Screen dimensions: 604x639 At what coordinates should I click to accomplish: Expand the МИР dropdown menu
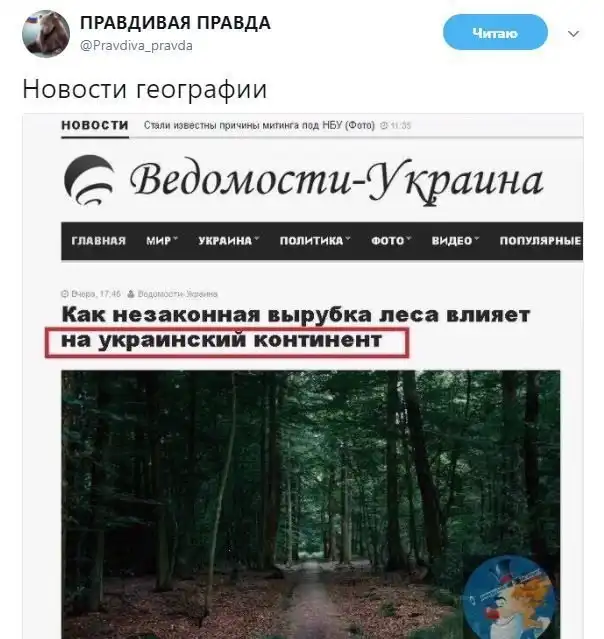coord(162,241)
